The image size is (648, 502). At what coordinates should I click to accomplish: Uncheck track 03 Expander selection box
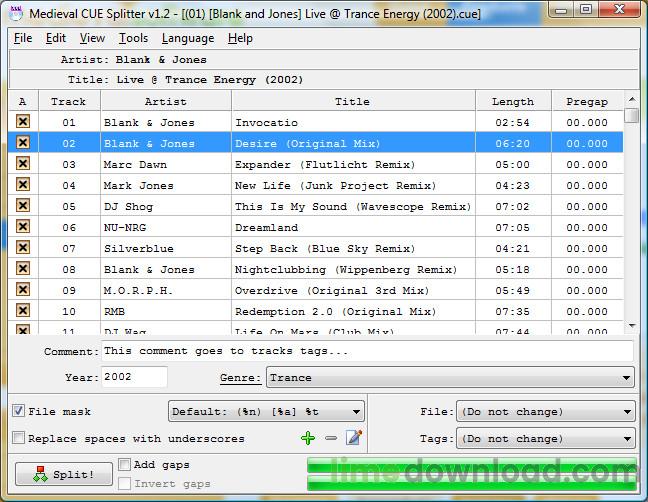(22, 164)
